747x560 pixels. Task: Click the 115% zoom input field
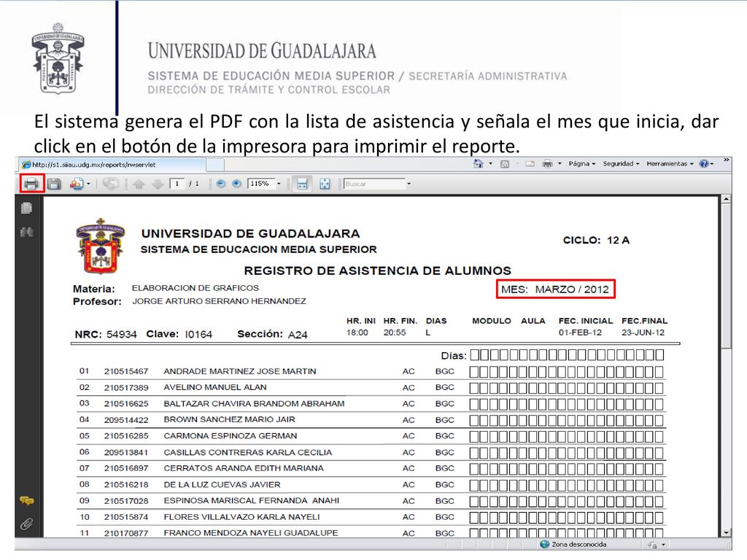tap(260, 184)
